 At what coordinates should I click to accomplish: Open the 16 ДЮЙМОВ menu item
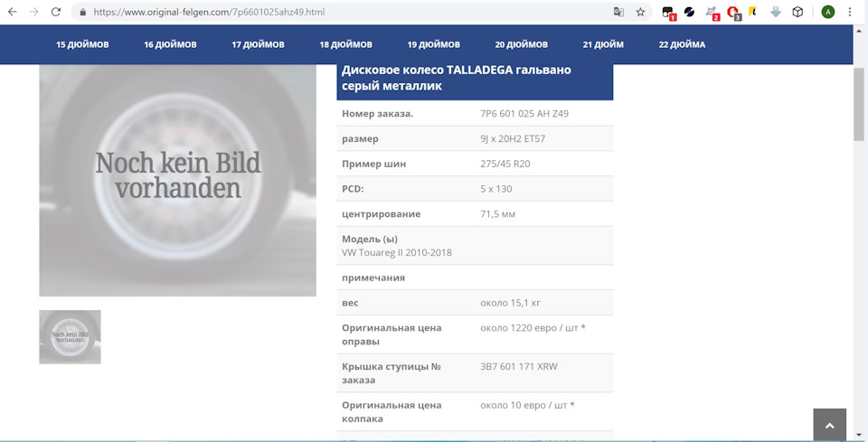pos(170,45)
